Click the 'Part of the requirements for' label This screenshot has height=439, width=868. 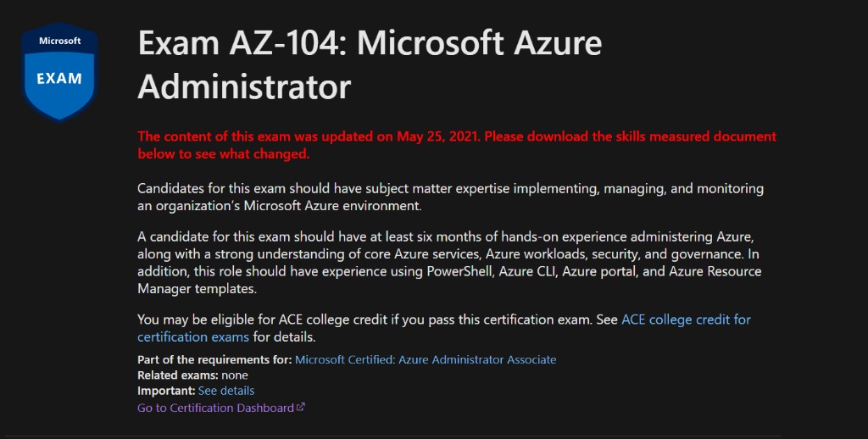214,359
